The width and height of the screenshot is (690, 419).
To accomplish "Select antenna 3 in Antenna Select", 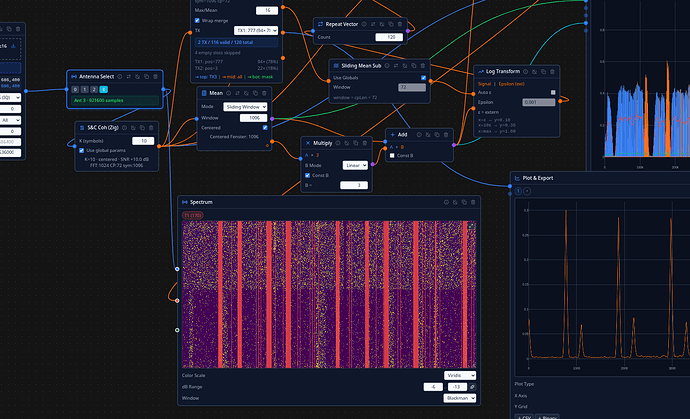I will tap(105, 88).
